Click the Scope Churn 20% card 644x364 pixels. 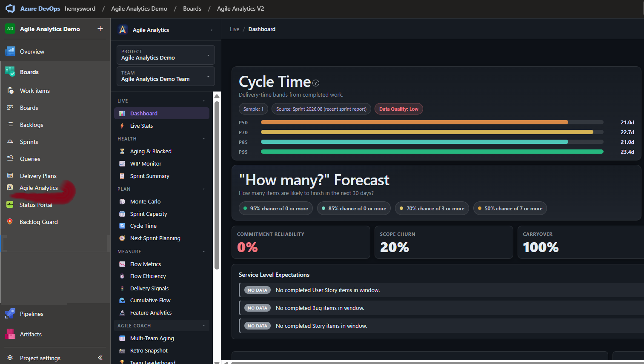click(x=444, y=242)
